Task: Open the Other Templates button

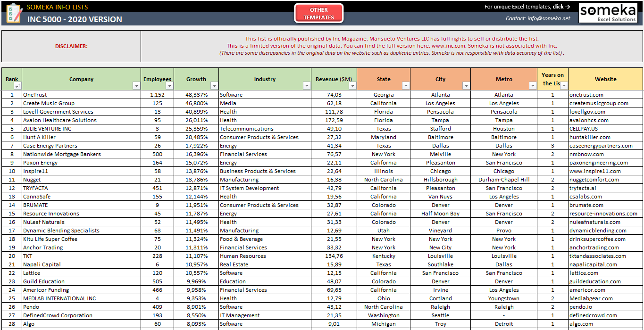Action: pos(319,14)
